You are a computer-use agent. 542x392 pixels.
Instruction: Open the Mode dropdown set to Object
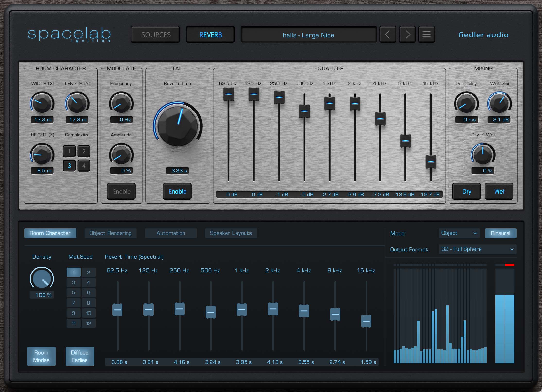(459, 233)
